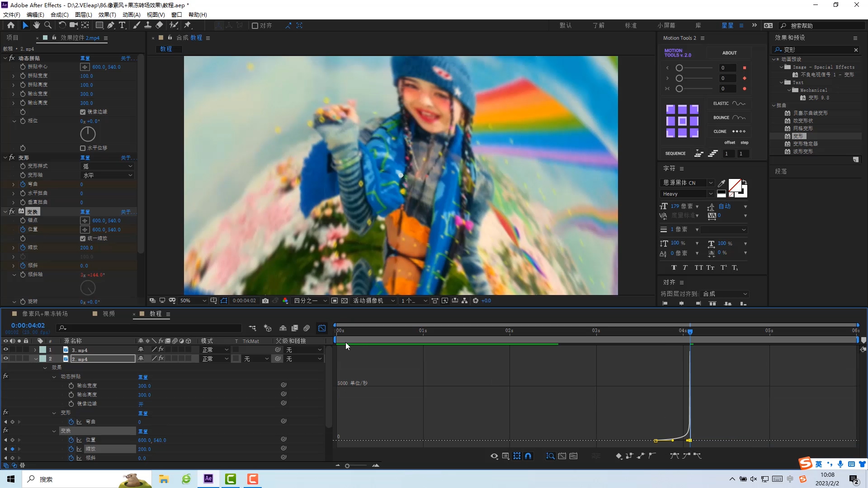Open 变形样式 dropdown showing 弧
This screenshot has width=868, height=488.
point(107,166)
